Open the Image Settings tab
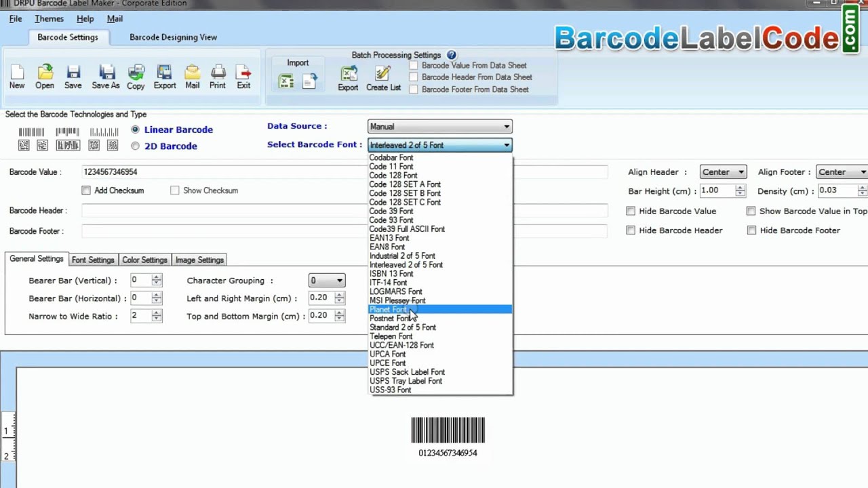The image size is (868, 488). coord(199,260)
